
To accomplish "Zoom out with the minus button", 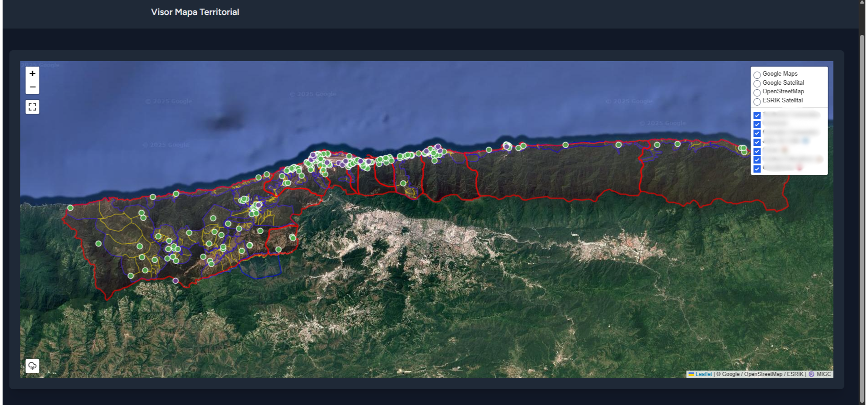I will pyautogui.click(x=32, y=87).
